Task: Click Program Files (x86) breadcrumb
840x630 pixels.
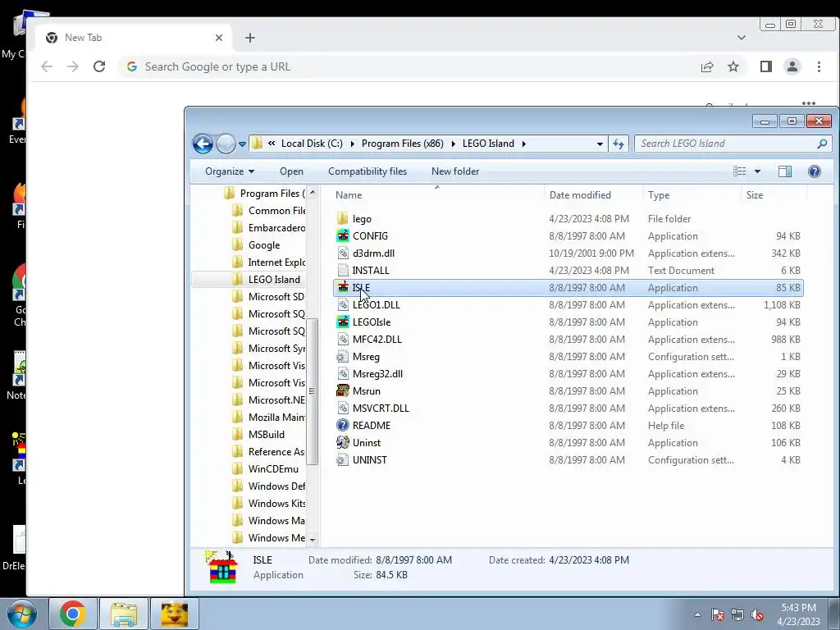Action: pyautogui.click(x=402, y=144)
